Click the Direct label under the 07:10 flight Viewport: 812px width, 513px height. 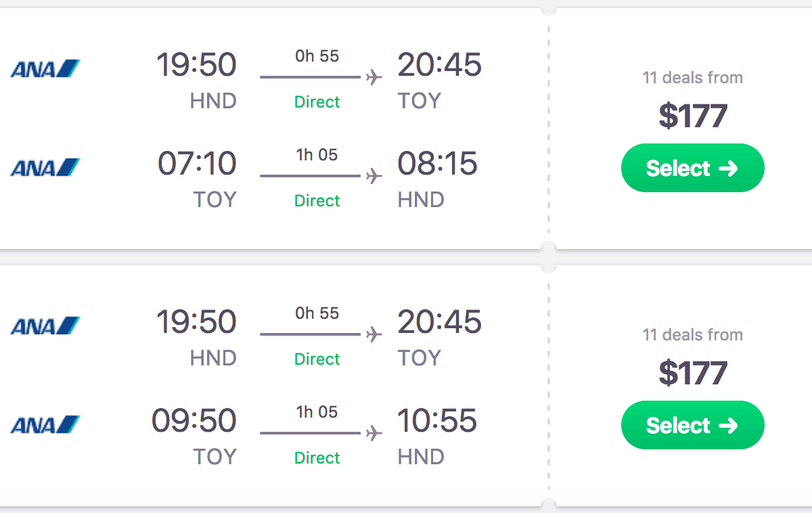[317, 201]
